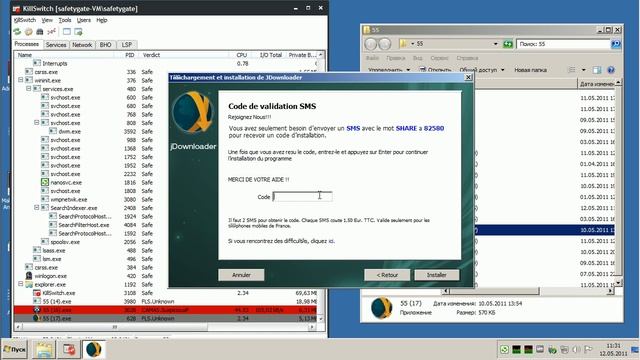Switch to the Network tab
Image resolution: width=640 pixels, height=360 pixels.
(x=82, y=45)
